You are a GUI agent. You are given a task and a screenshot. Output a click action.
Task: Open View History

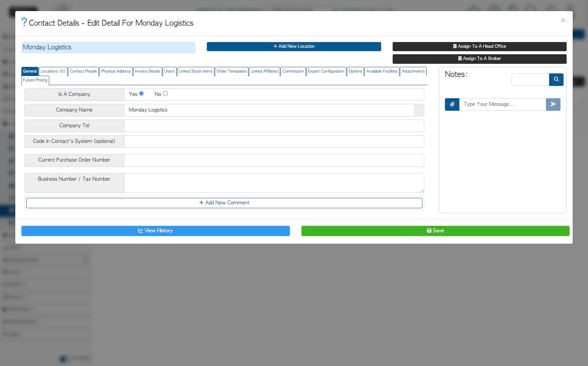click(x=156, y=231)
